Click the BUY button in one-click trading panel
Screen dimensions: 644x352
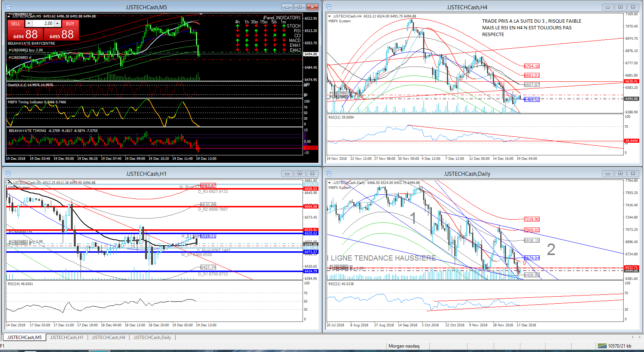click(70, 24)
